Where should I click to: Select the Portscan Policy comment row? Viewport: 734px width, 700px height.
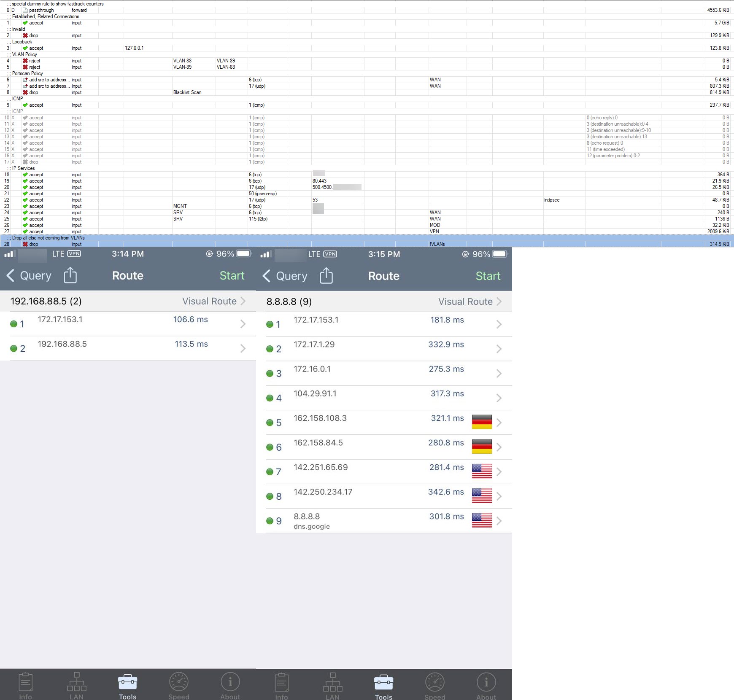click(x=367, y=73)
